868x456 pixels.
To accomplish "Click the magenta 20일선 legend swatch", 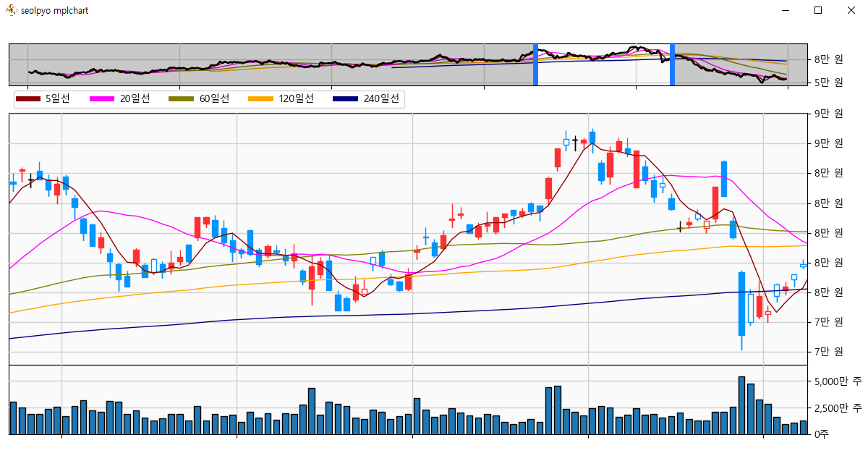I will pyautogui.click(x=102, y=99).
